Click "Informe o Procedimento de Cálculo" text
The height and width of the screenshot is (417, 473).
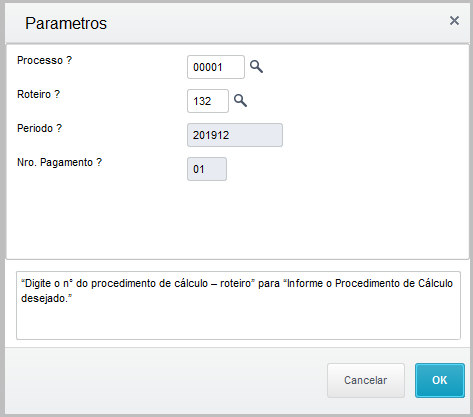point(370,283)
